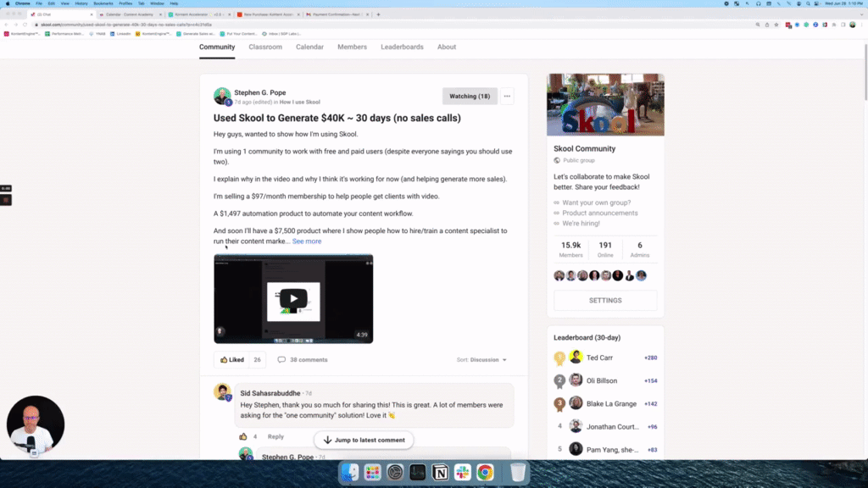
Task: Open the post options ellipsis icon
Action: (507, 96)
